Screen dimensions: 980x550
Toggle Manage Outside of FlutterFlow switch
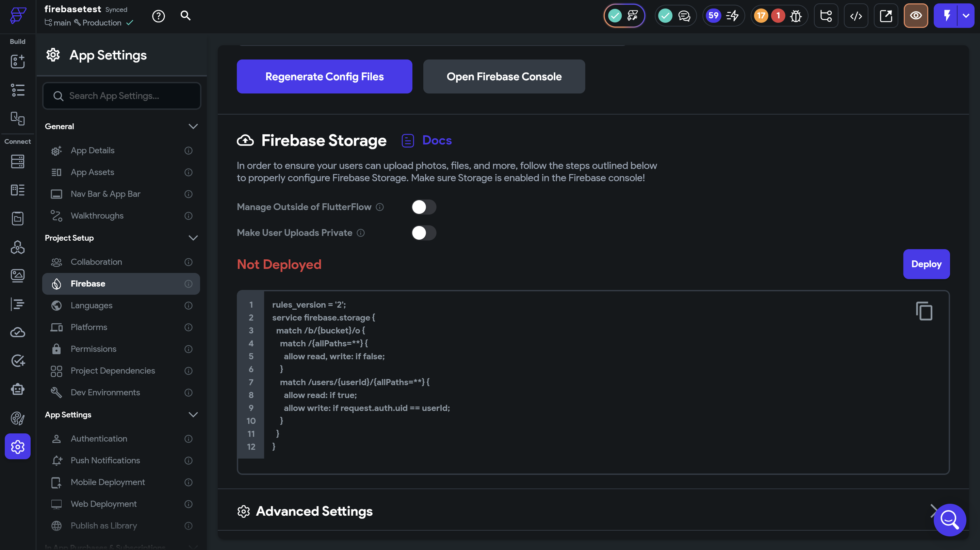pyautogui.click(x=423, y=207)
